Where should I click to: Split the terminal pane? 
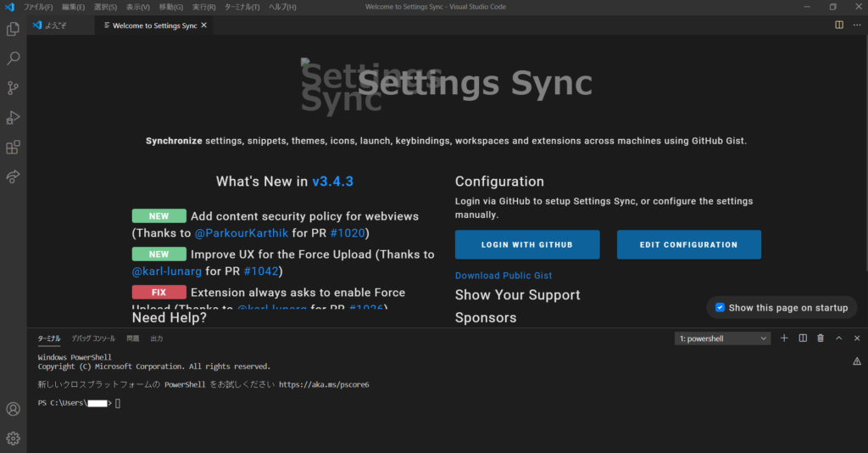pyautogui.click(x=803, y=338)
